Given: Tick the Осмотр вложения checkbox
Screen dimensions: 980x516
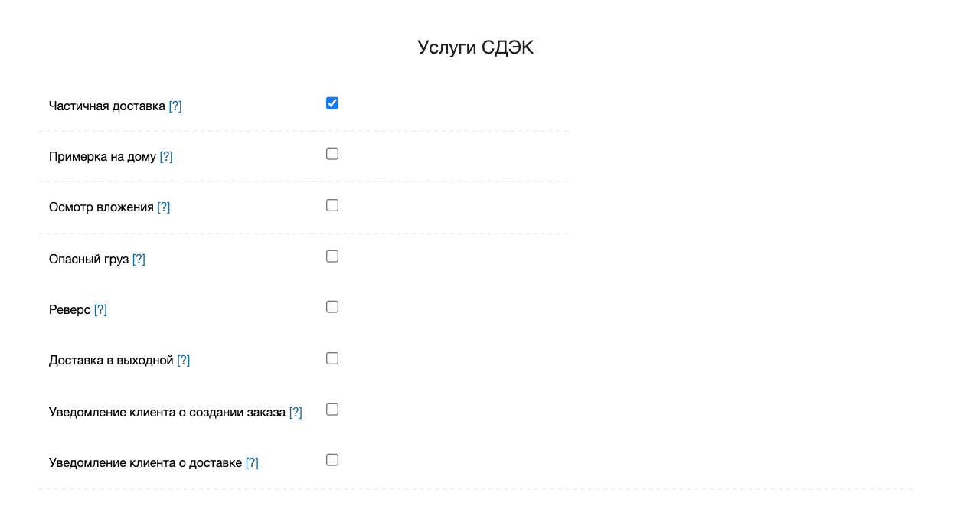Looking at the screenshot, I should point(332,205).
